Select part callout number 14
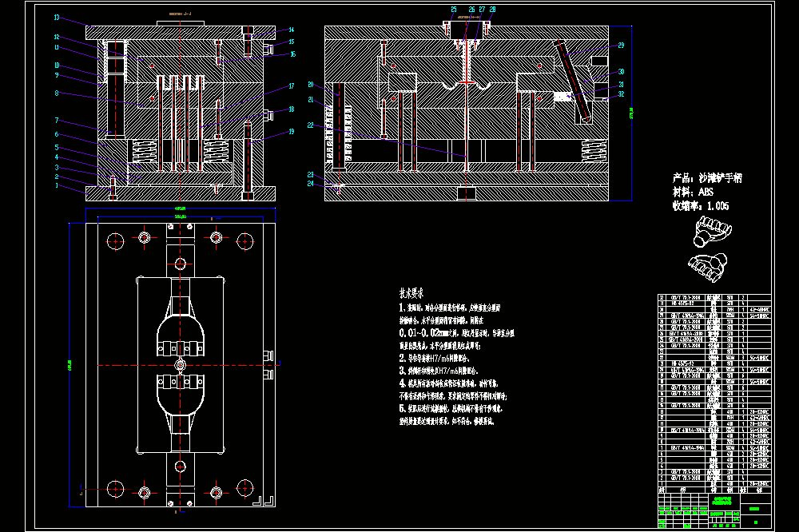Viewport: 799px width, 532px height. [x=292, y=30]
